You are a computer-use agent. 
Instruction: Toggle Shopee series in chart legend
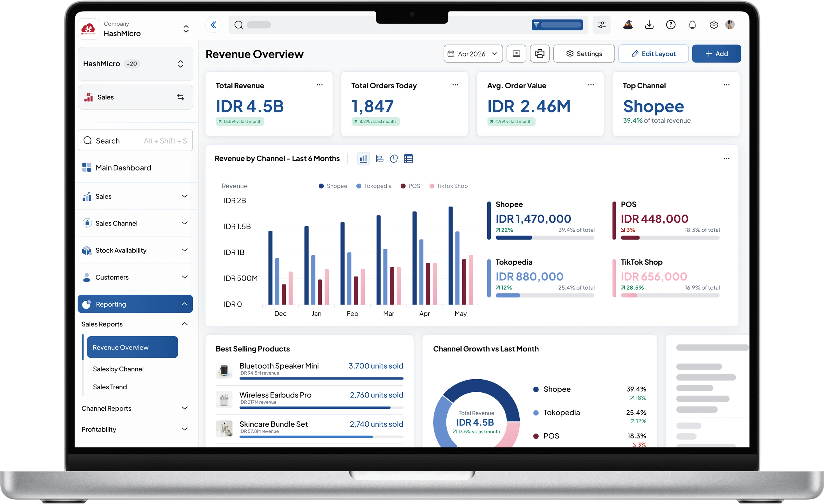(333, 186)
